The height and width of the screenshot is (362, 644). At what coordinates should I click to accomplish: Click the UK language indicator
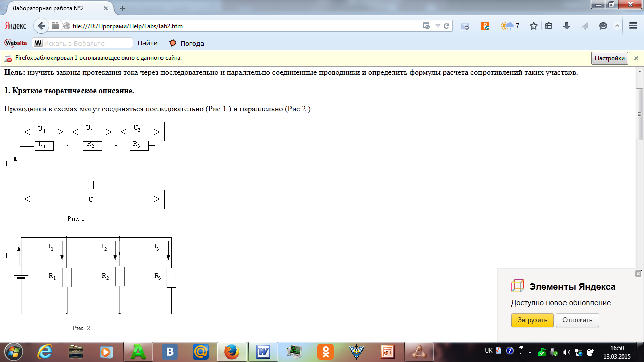(x=488, y=351)
